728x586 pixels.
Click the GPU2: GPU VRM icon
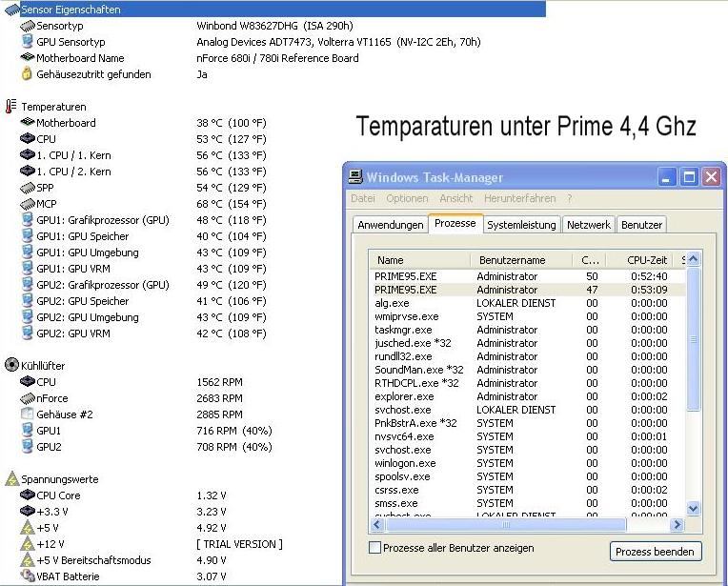click(x=28, y=333)
